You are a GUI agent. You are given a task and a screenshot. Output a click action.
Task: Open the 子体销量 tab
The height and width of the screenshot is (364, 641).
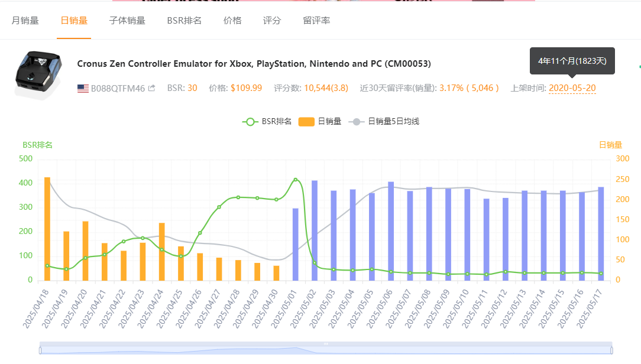pos(127,21)
